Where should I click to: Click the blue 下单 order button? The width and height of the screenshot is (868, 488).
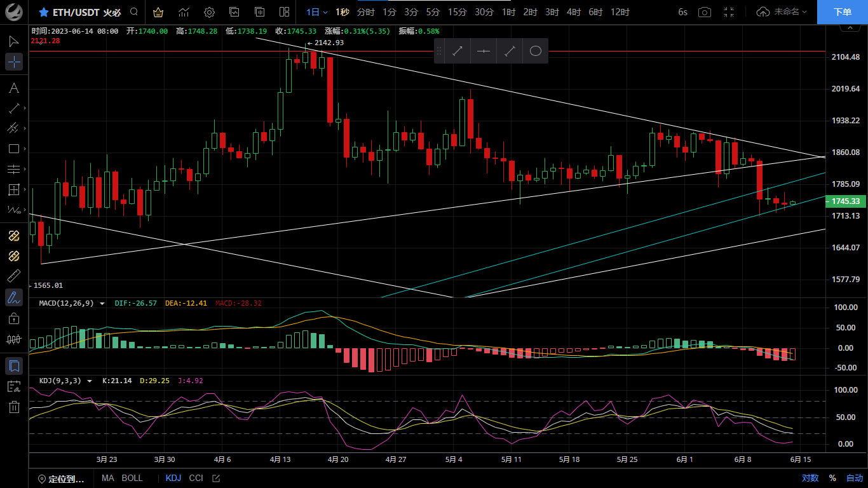pyautogui.click(x=842, y=12)
